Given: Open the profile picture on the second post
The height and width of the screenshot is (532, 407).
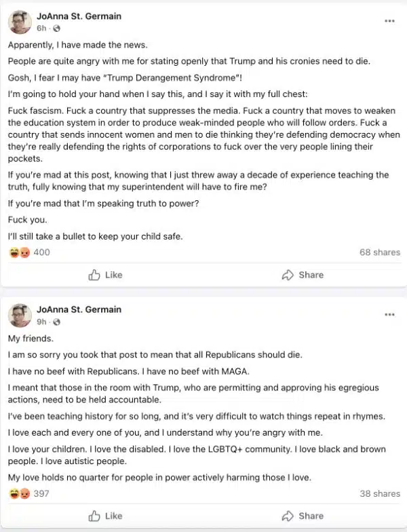Looking at the screenshot, I should click(x=20, y=316).
